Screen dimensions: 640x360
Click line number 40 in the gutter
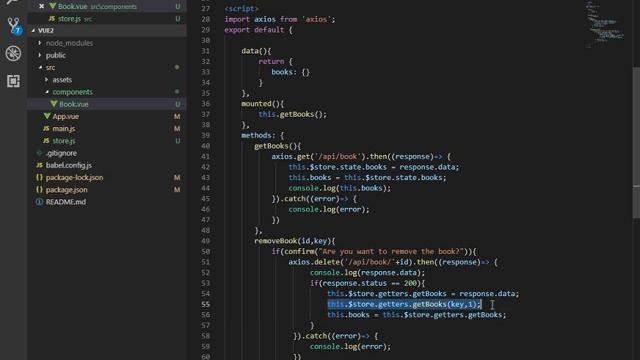pos(206,146)
